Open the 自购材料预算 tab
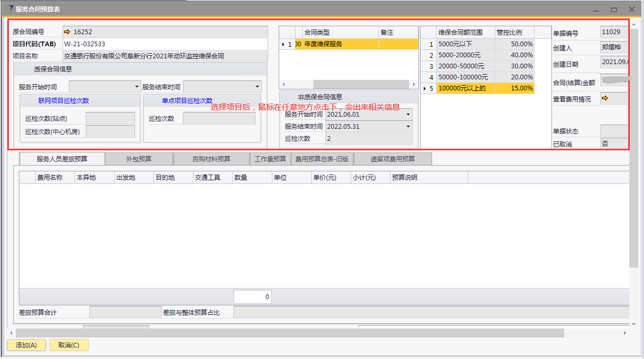Viewport: 644px width, 359px height. point(211,159)
